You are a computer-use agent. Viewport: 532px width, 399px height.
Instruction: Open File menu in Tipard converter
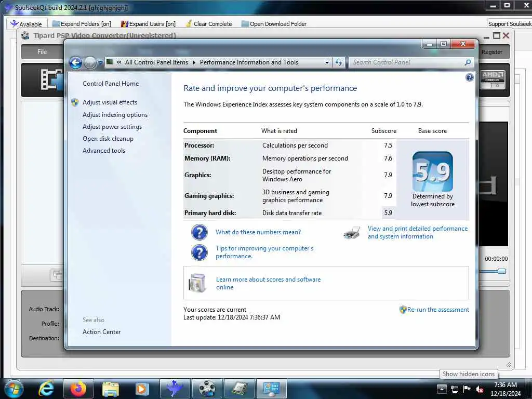tap(42, 52)
